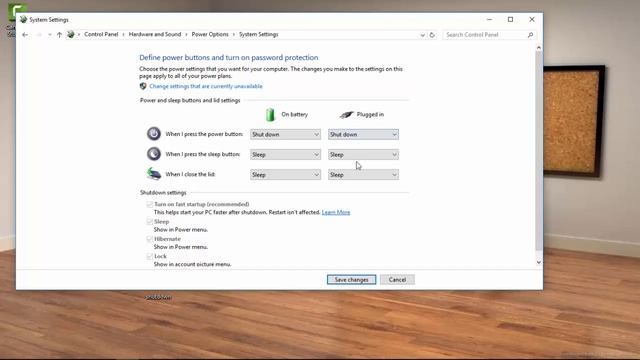Minimize the System Settings window
Viewport: 640px width, 360px height.
tap(489, 19)
